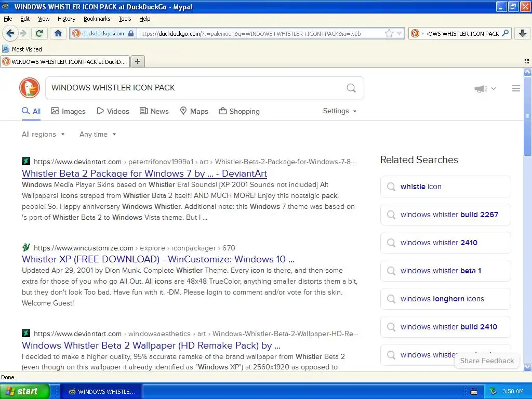Click the vertical scrollbar up arrow

527,72
